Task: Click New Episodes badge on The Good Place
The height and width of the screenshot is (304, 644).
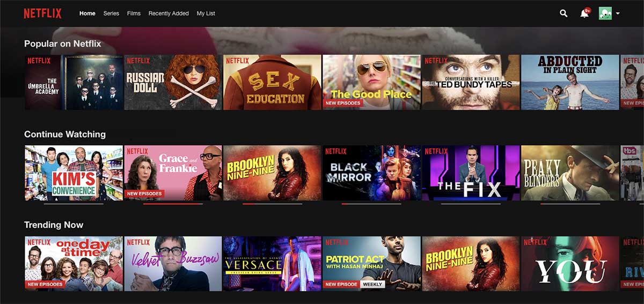Action: (x=343, y=103)
